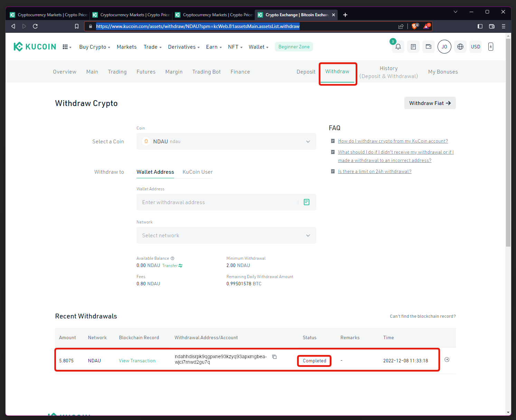Click the KuCoin logo
Image resolution: width=516 pixels, height=420 pixels.
click(x=35, y=47)
